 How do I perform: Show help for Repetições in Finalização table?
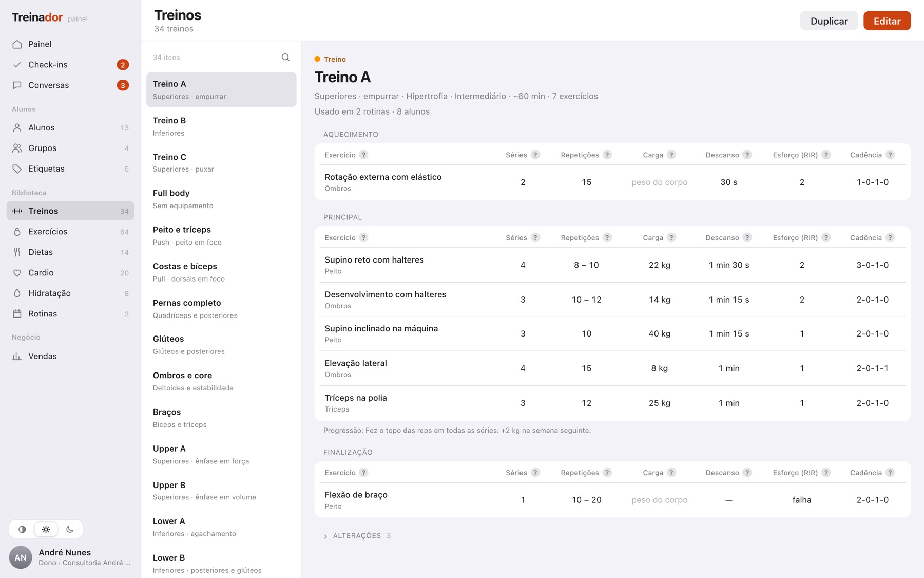(607, 473)
